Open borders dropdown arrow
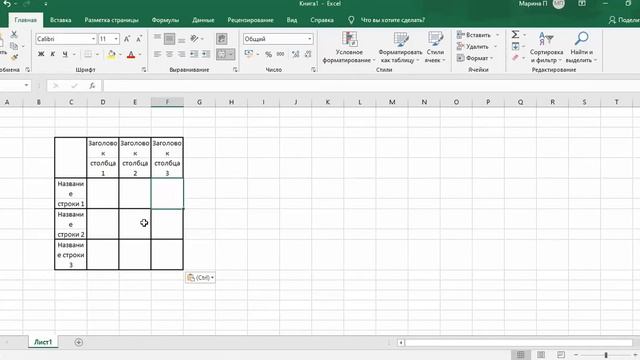640x360 pixels. [x=97, y=54]
